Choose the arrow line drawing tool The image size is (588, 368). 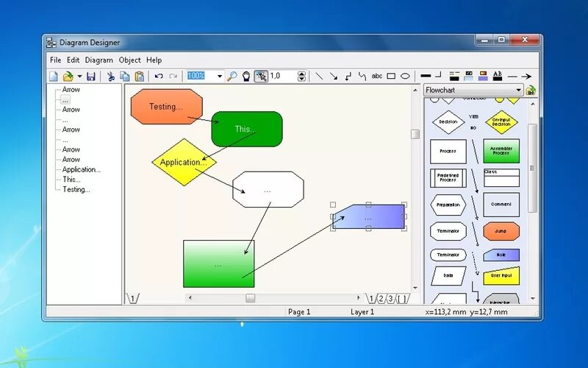coord(334,77)
